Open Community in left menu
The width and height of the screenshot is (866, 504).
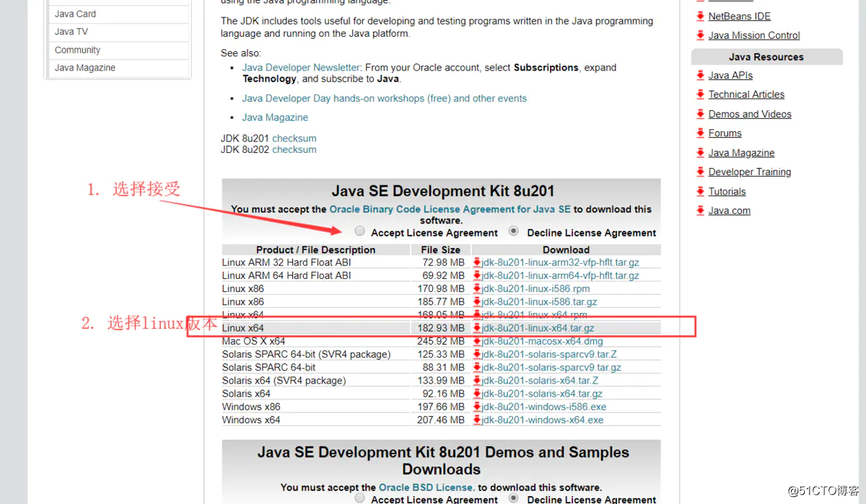coord(77,50)
